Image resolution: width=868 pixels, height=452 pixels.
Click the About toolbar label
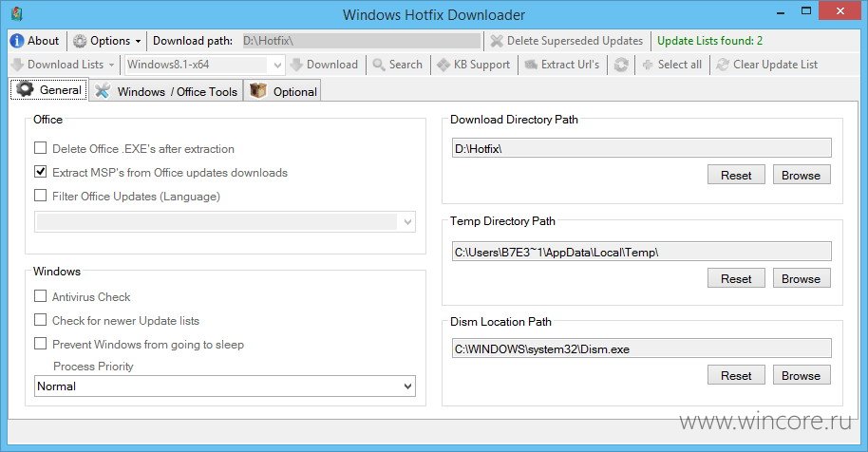[43, 41]
